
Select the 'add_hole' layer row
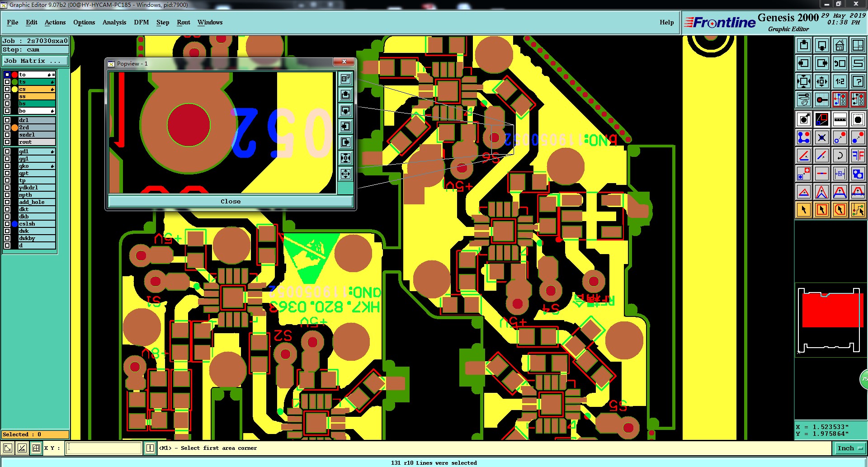coord(37,202)
